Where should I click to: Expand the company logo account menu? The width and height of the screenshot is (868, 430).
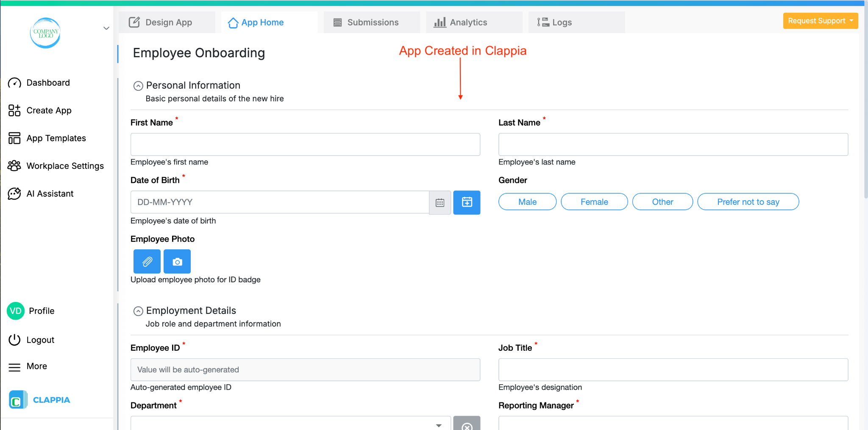point(106,28)
